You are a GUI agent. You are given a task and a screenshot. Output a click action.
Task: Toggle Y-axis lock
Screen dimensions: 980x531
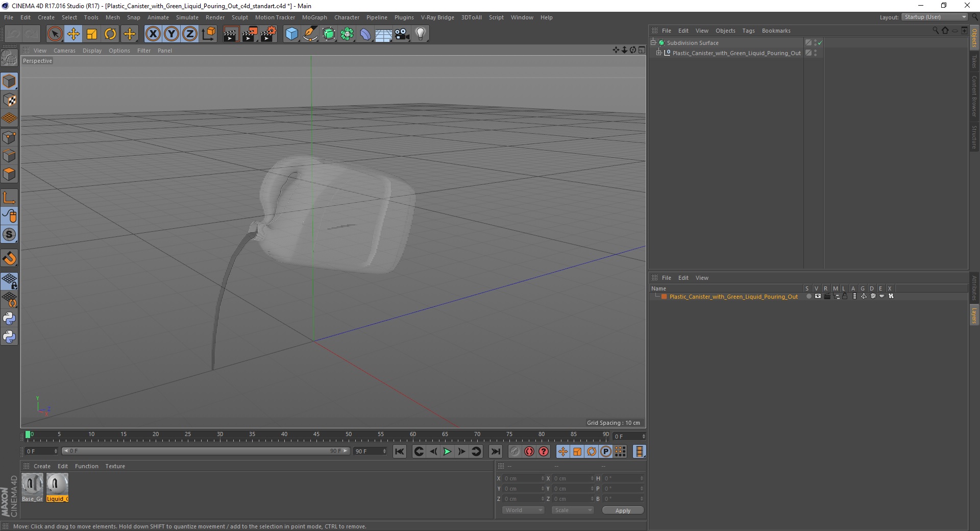(171, 34)
